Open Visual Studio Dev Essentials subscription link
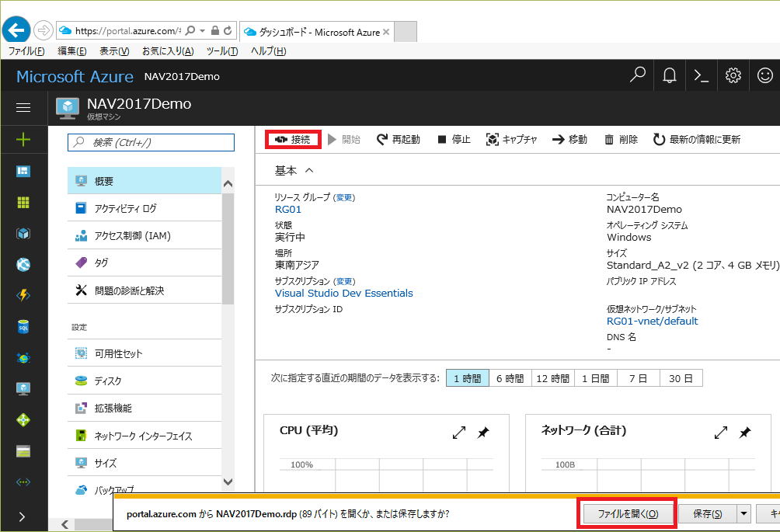Screen dimensions: 780x532 343,293
